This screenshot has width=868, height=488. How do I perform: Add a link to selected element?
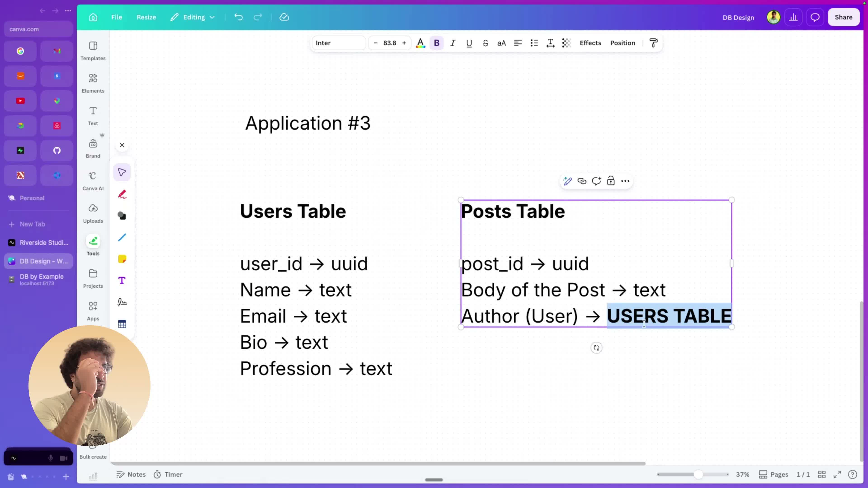tap(582, 181)
